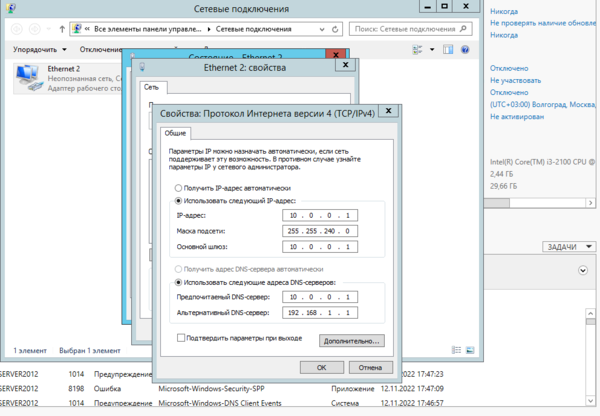Screen dimensions: 600x416
Task: Click the Не активирован link
Action: 517,116
